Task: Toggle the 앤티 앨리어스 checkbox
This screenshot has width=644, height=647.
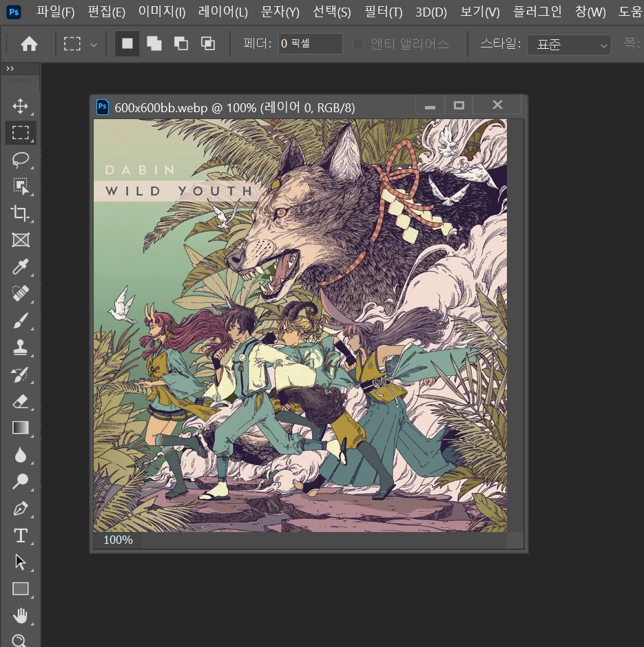Action: pyautogui.click(x=358, y=44)
